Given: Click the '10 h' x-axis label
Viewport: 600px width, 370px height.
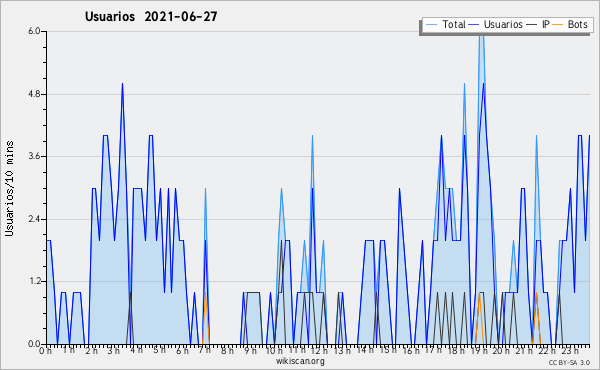Looking at the screenshot, I should (x=274, y=351).
